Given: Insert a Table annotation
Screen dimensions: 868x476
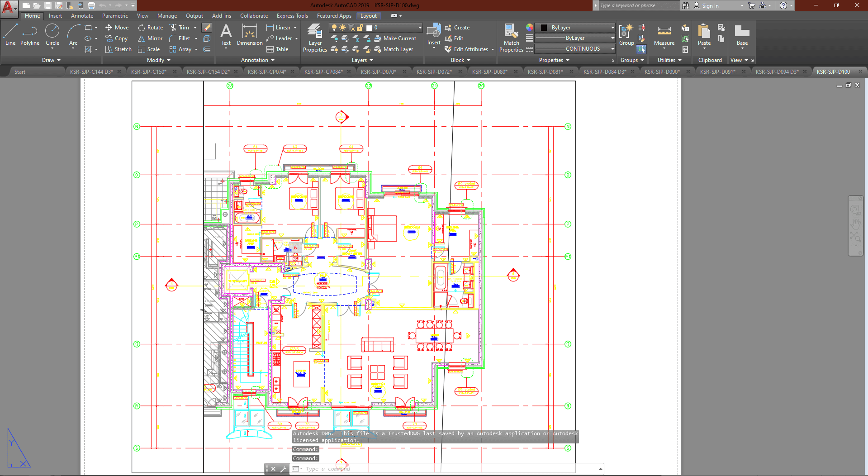Looking at the screenshot, I should [277, 49].
